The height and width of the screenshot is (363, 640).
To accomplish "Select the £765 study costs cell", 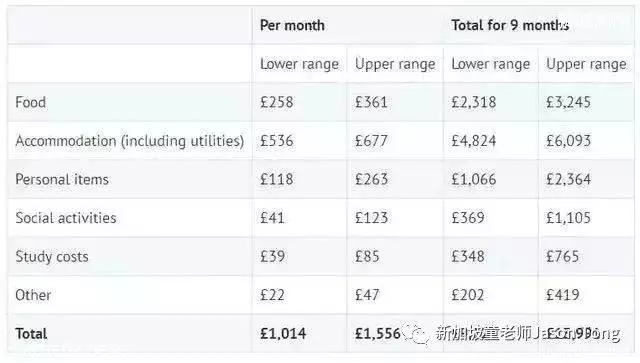I will click(562, 256).
